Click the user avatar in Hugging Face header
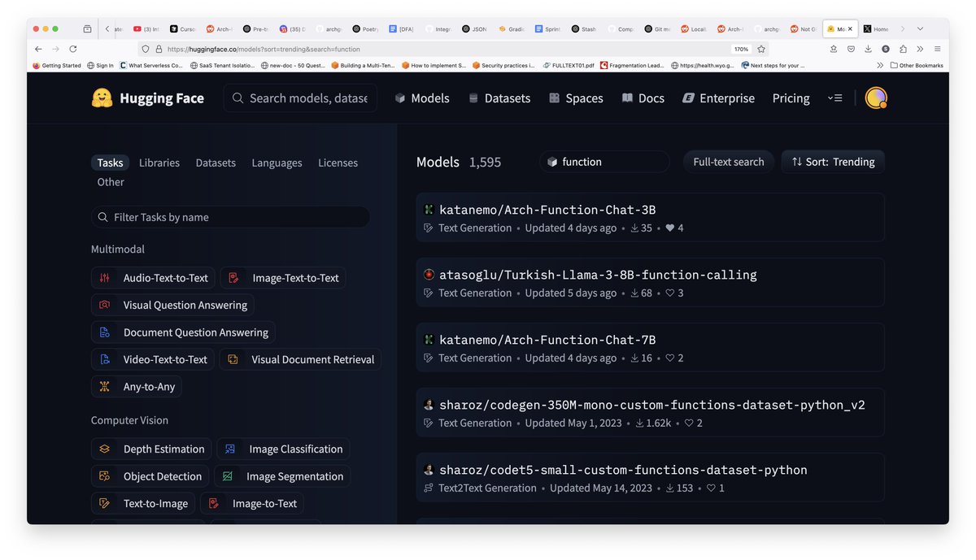 876,98
